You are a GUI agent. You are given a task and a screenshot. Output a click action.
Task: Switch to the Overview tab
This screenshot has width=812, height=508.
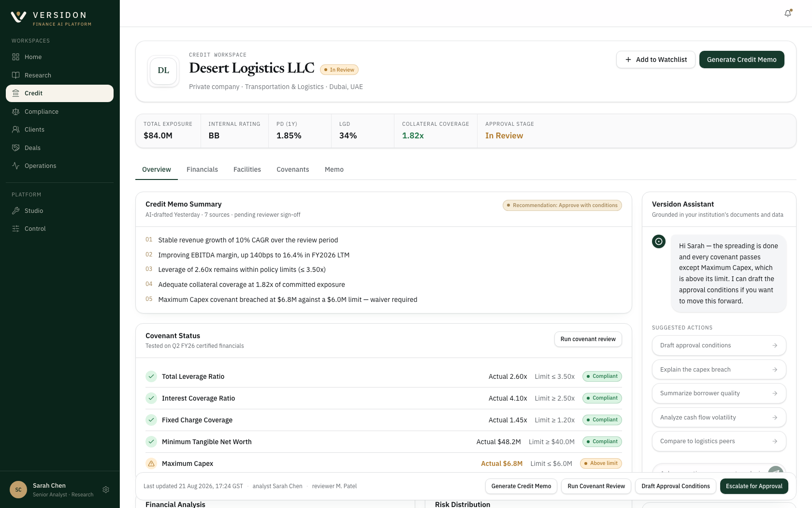pyautogui.click(x=157, y=169)
